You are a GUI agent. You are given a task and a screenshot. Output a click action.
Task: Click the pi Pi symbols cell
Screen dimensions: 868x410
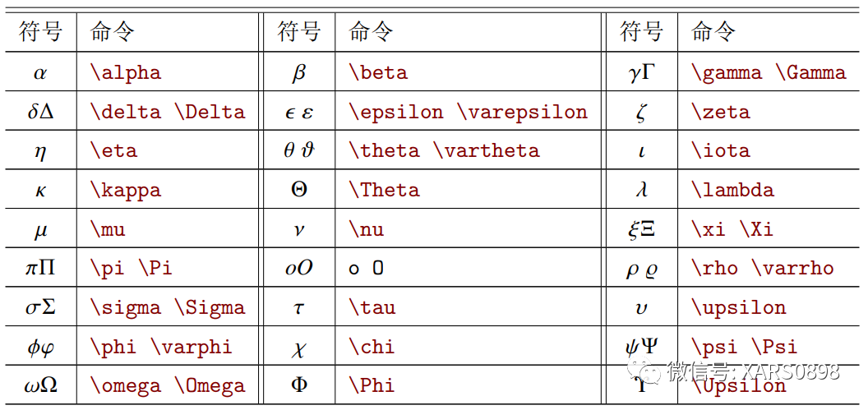coord(40,268)
